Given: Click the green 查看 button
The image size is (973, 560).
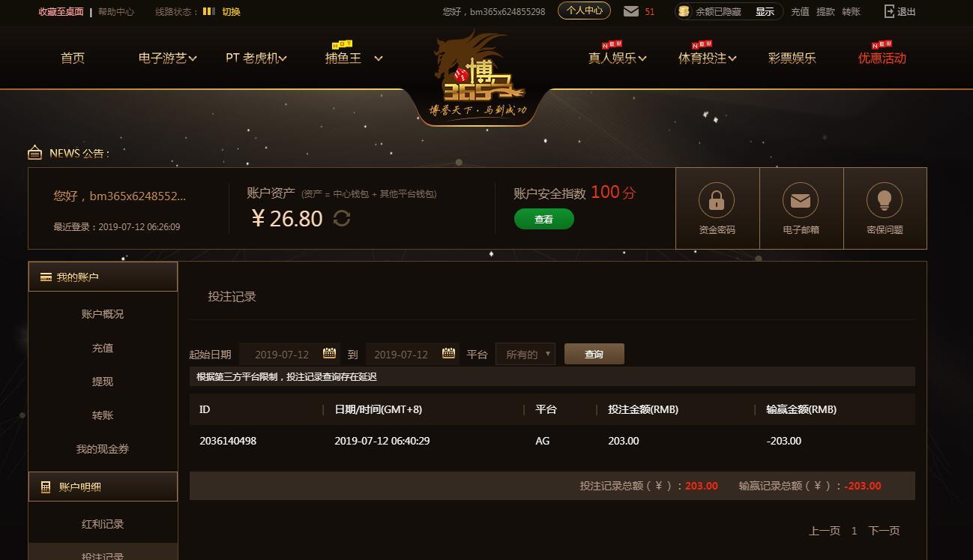Looking at the screenshot, I should [544, 219].
